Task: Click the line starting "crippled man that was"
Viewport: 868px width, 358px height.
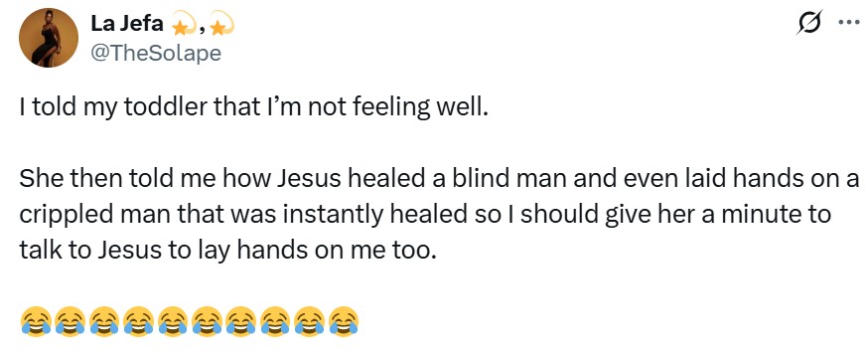Action: (x=425, y=215)
